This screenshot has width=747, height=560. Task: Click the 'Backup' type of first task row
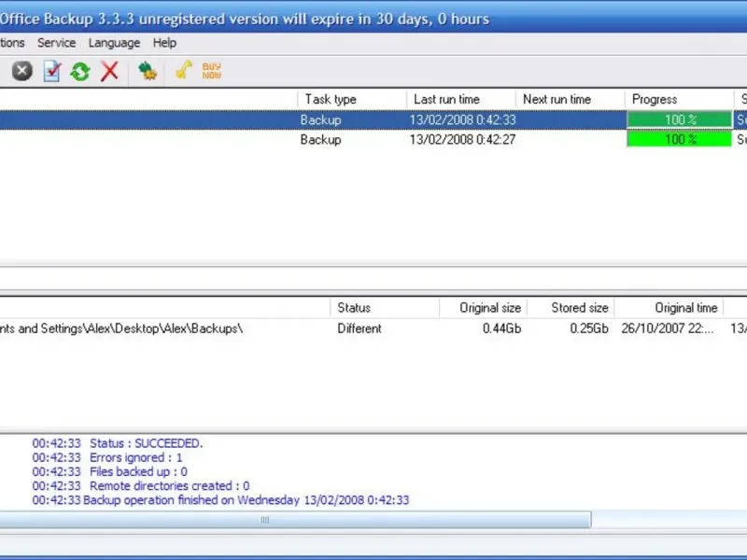click(x=320, y=119)
